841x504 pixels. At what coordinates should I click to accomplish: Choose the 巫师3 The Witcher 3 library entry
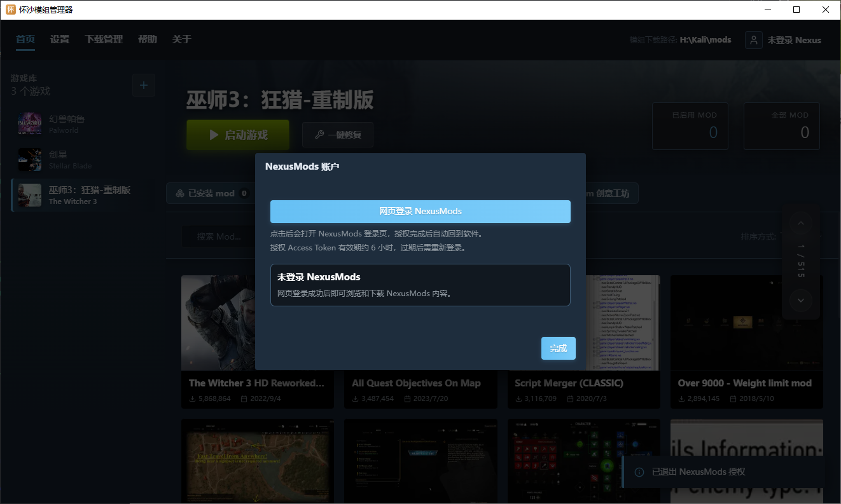(83, 195)
